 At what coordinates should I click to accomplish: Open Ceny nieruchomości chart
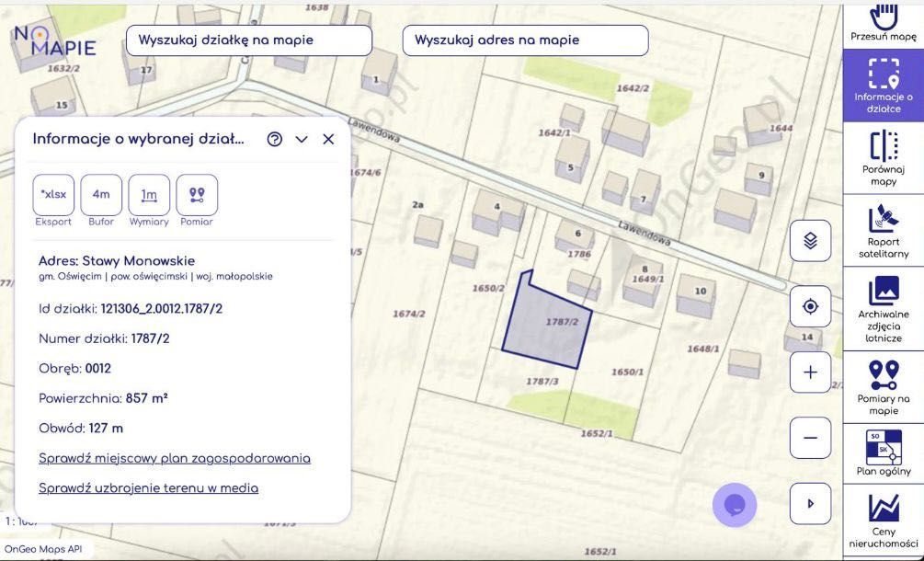pyautogui.click(x=883, y=520)
